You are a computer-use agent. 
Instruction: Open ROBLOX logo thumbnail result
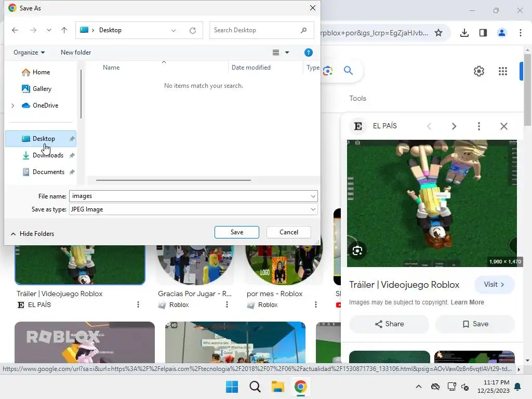[85, 342]
